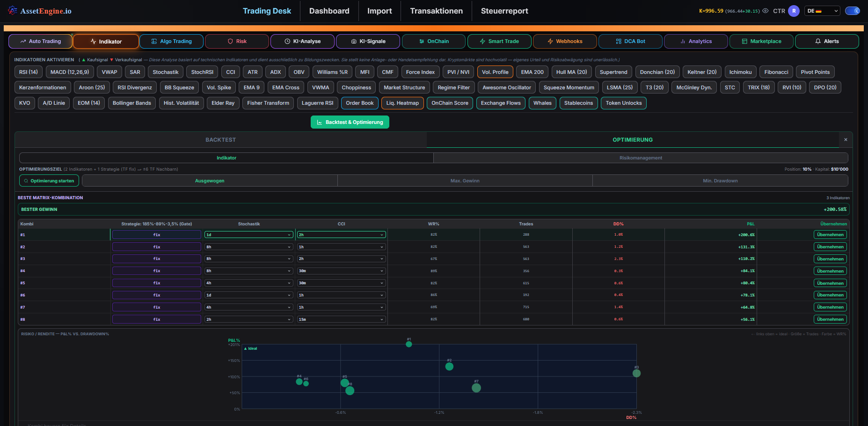The height and width of the screenshot is (426, 868).
Task: Open the DCA Bot section
Action: 630,41
